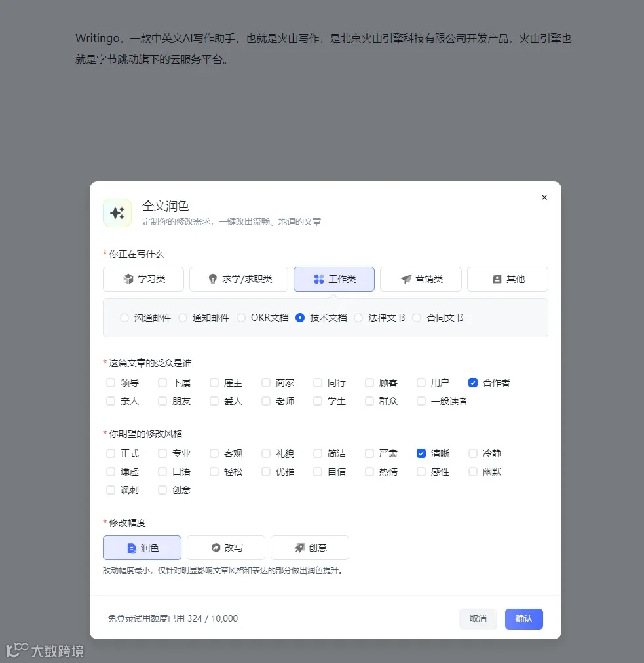The height and width of the screenshot is (663, 644).
Task: Check the 老师 audience checkbox
Action: click(266, 401)
